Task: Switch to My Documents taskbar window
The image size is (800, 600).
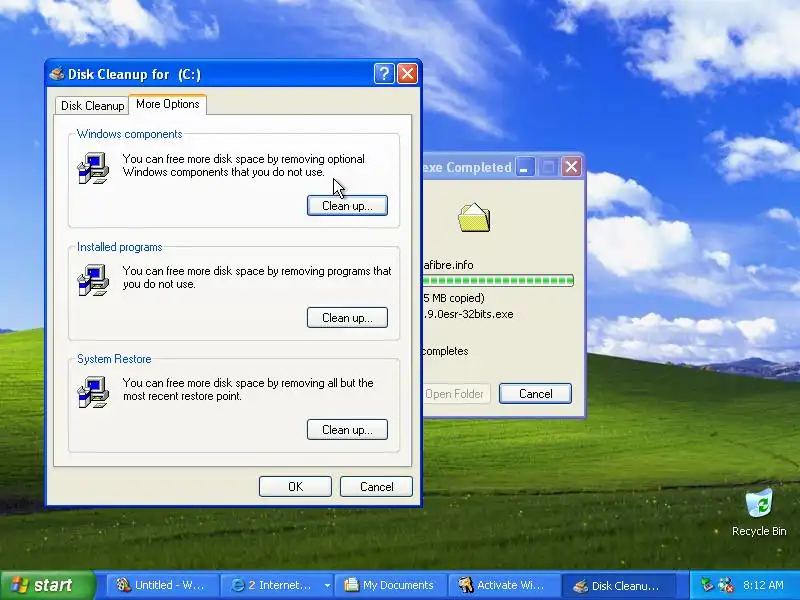Action: tap(390, 585)
